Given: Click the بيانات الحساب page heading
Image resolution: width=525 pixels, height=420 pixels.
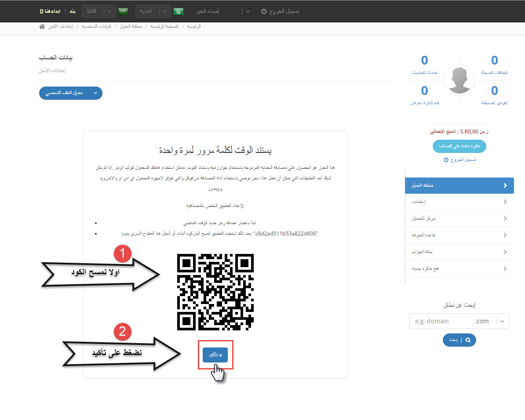Looking at the screenshot, I should 55,58.
